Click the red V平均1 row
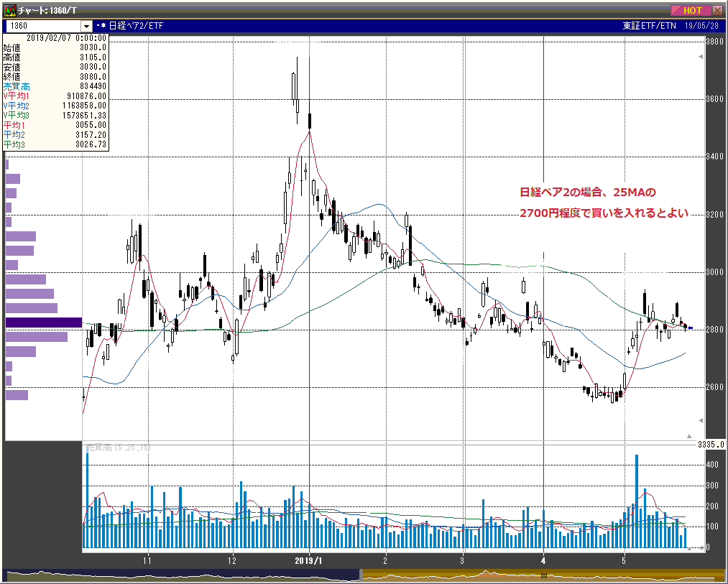 pyautogui.click(x=55, y=96)
